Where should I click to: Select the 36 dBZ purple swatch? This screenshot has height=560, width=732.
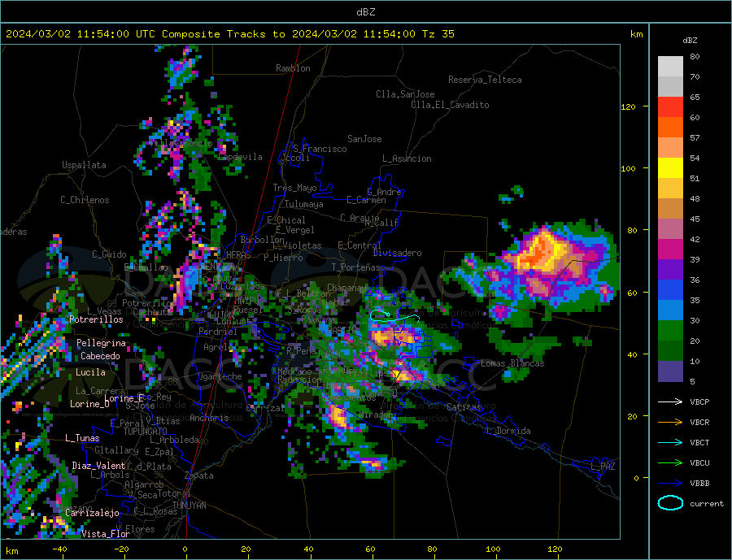click(x=670, y=270)
